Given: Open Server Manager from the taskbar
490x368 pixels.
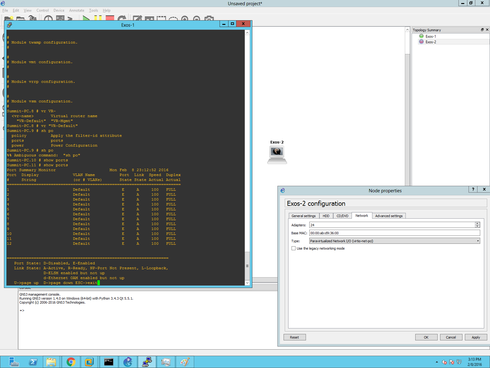Looking at the screenshot, I should pos(14,362).
